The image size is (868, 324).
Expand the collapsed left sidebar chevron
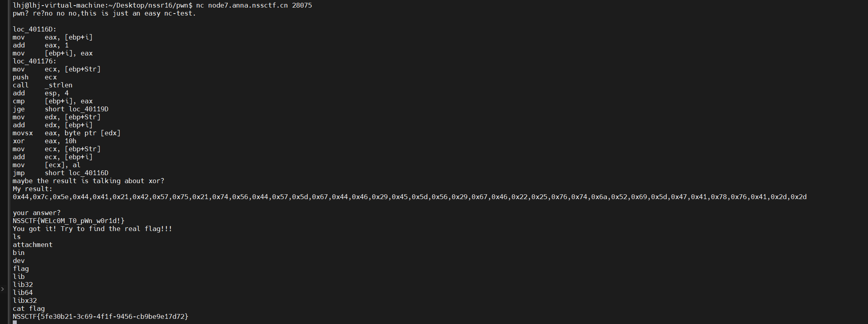pyautogui.click(x=2, y=289)
